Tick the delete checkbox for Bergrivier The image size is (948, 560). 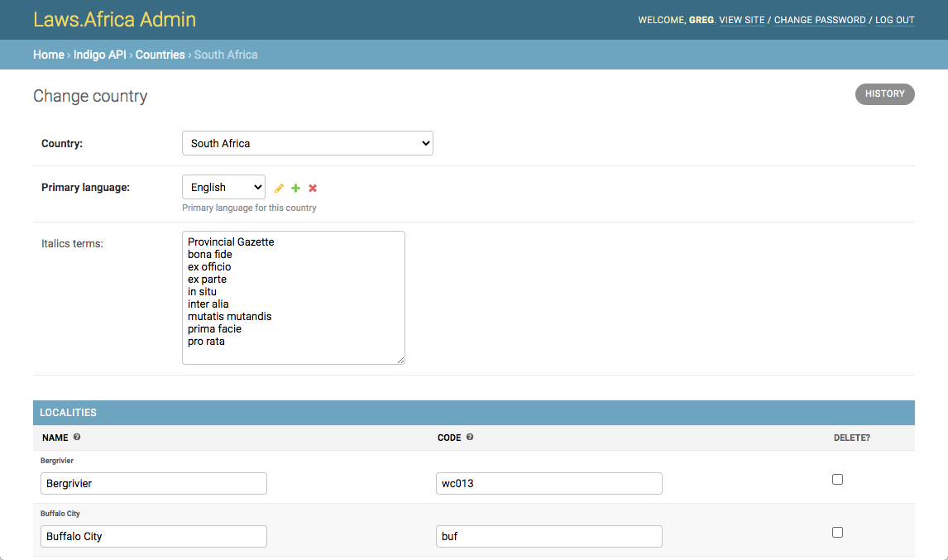point(837,479)
